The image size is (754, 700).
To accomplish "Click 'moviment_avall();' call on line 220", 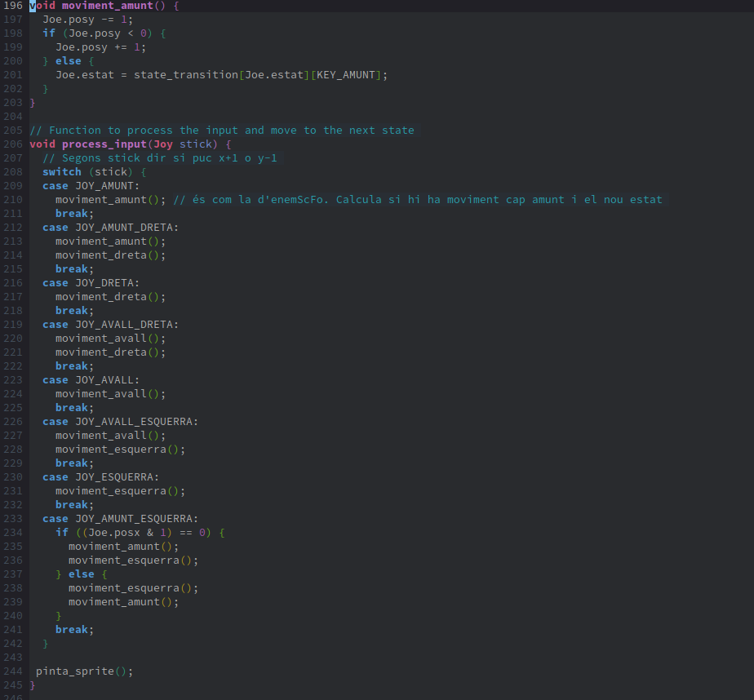I will pos(111,339).
